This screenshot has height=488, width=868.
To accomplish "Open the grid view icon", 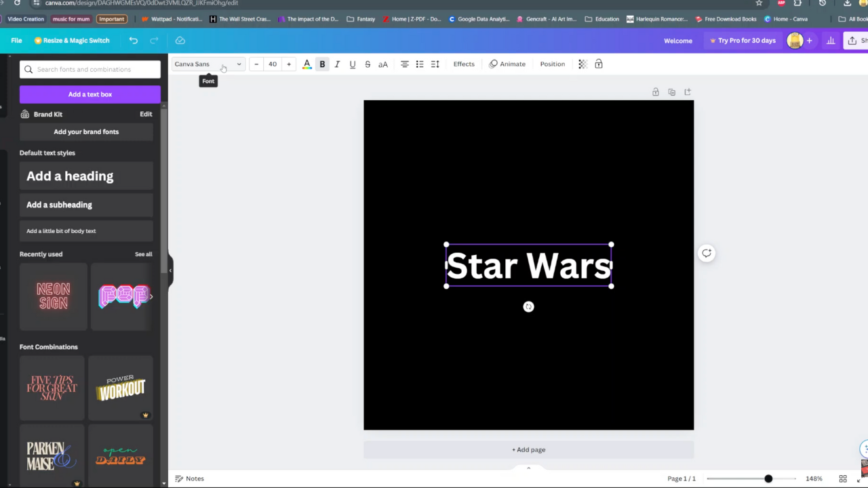I will [843, 479].
